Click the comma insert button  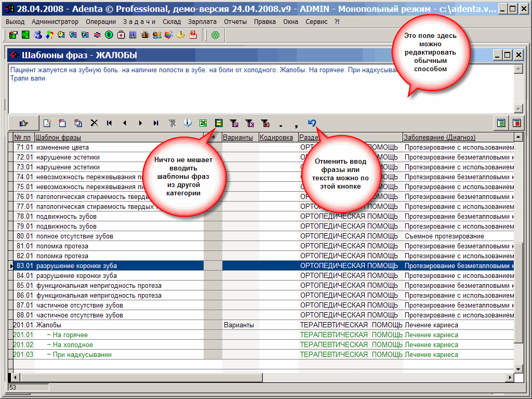coord(296,123)
